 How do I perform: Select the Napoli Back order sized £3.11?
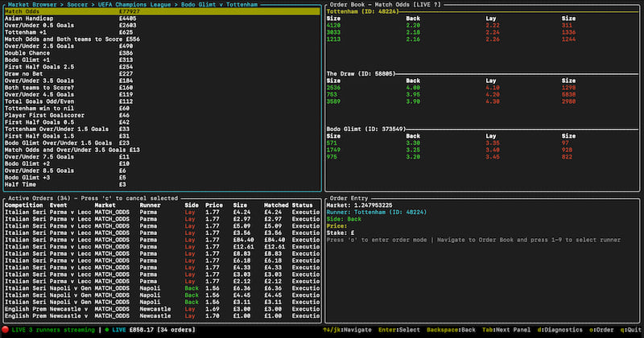click(163, 302)
